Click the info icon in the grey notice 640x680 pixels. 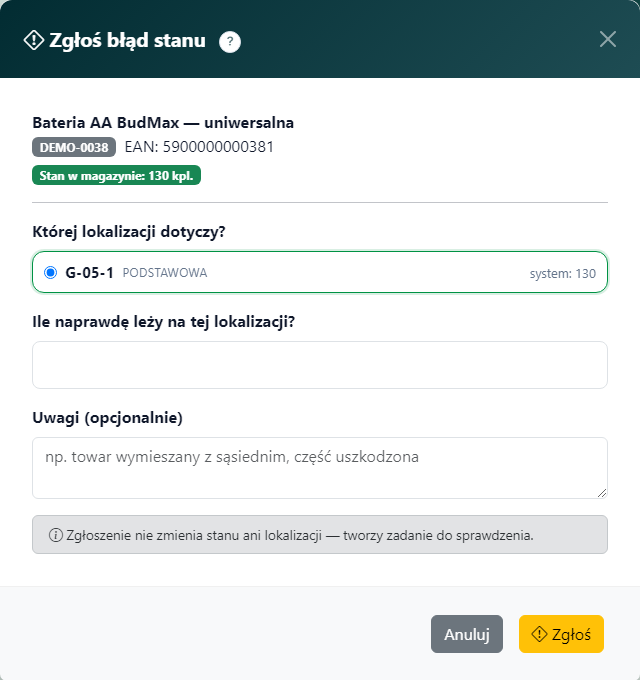(56, 535)
